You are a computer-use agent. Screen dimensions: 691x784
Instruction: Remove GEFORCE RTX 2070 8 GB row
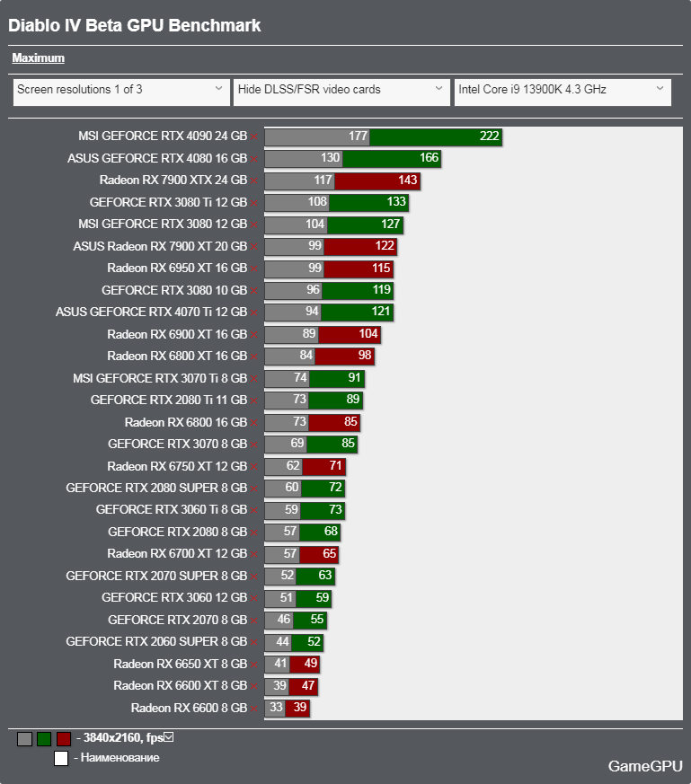click(x=254, y=621)
